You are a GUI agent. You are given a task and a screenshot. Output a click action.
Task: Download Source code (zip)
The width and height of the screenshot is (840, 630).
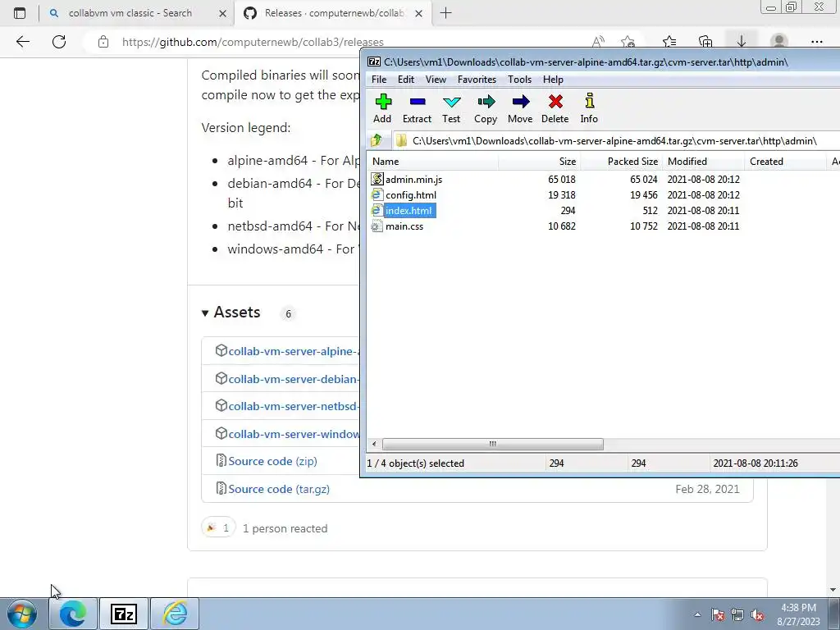[x=272, y=461]
